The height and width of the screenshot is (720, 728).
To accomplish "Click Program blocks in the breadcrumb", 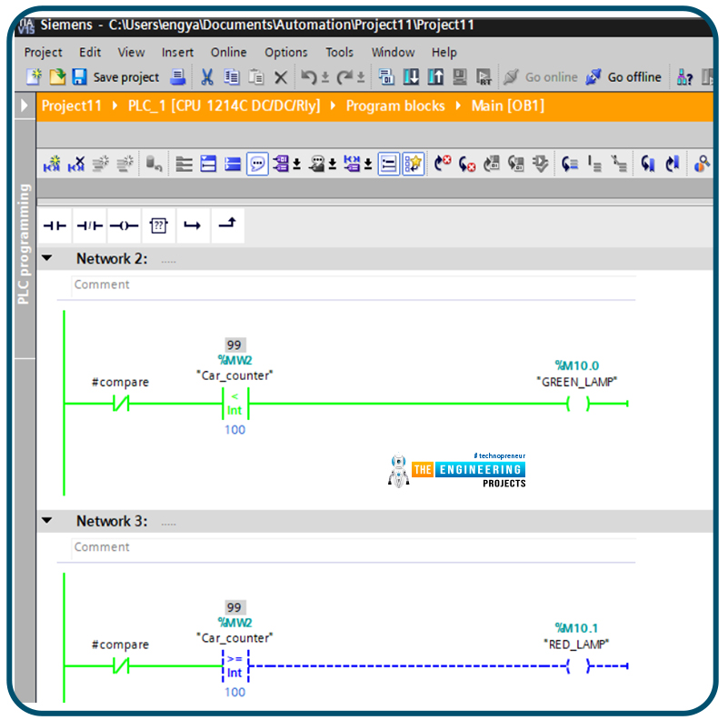I will click(395, 106).
